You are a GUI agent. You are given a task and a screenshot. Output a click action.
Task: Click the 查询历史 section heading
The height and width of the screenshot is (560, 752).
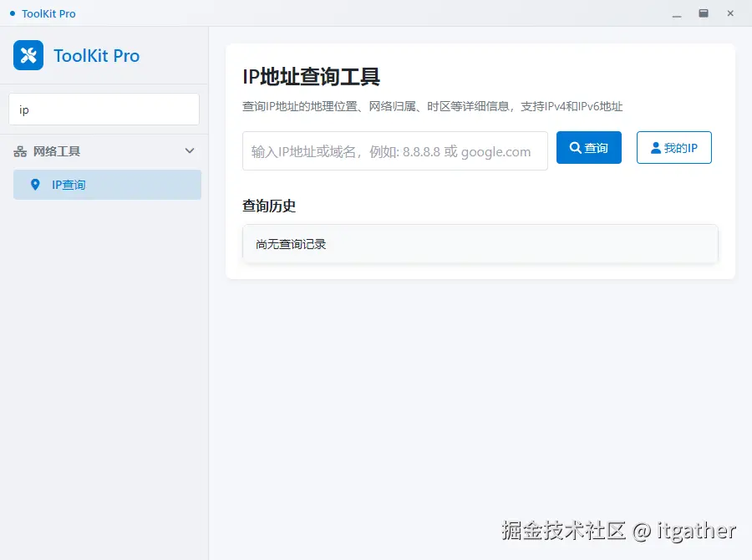(269, 206)
